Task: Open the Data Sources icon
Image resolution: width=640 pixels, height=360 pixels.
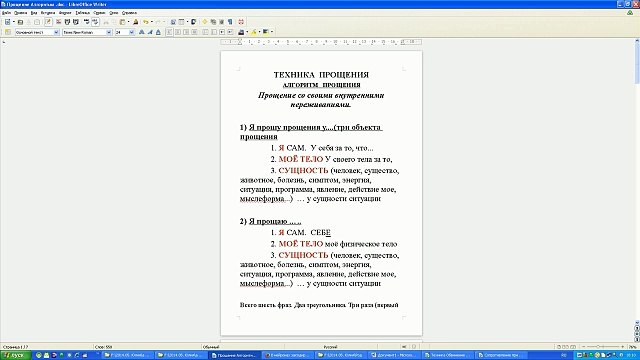Action: [222, 22]
